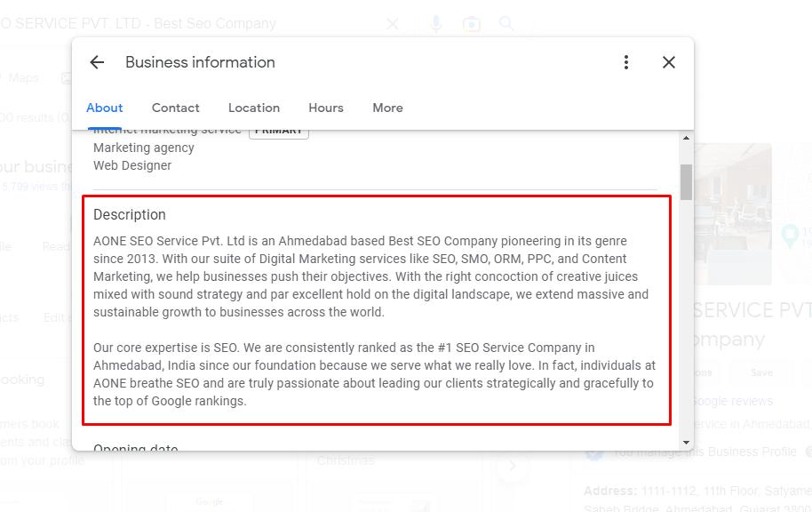Image resolution: width=812 pixels, height=512 pixels.
Task: Open the Google reviews link
Action: point(732,401)
